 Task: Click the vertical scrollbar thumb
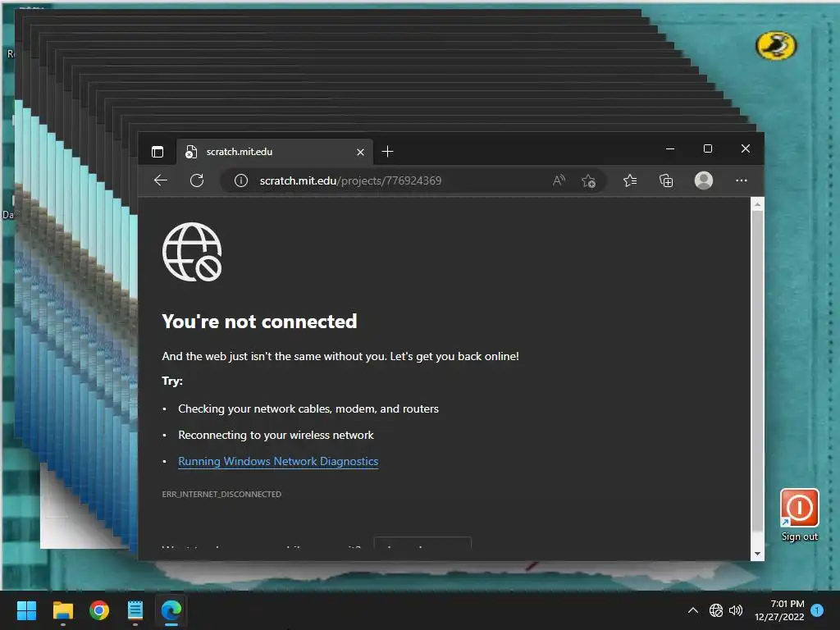point(757,370)
